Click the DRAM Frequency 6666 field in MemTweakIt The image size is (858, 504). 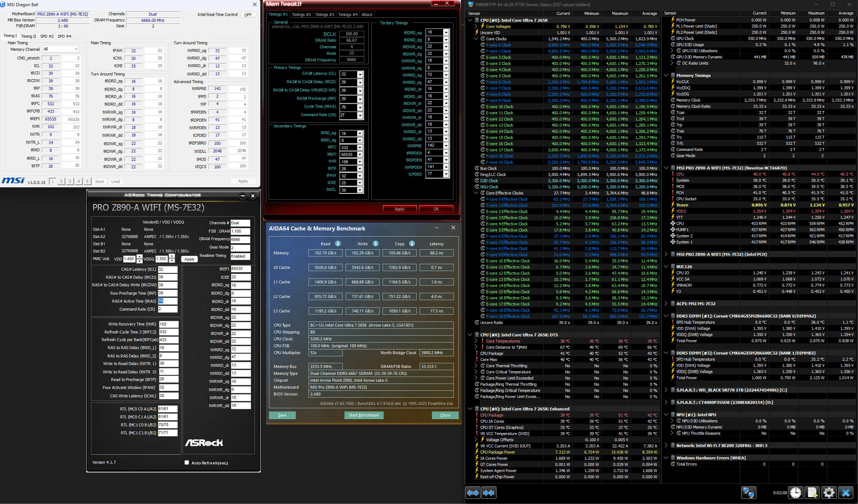pos(351,60)
